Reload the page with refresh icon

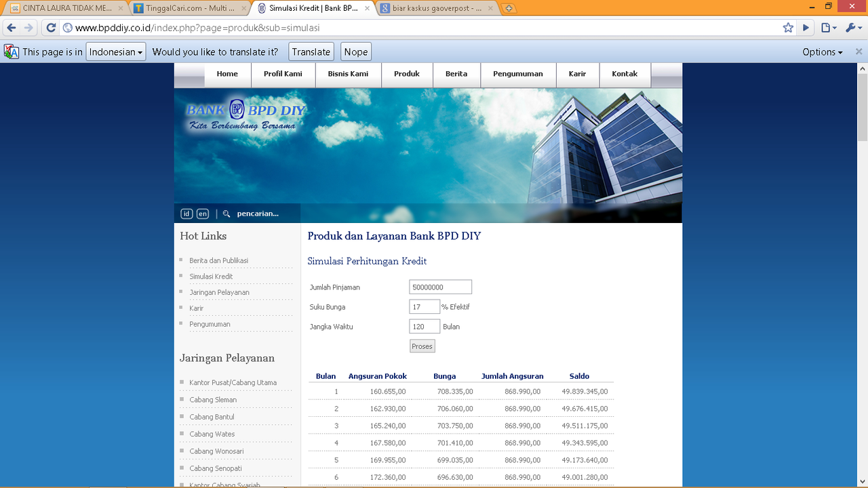point(51,28)
